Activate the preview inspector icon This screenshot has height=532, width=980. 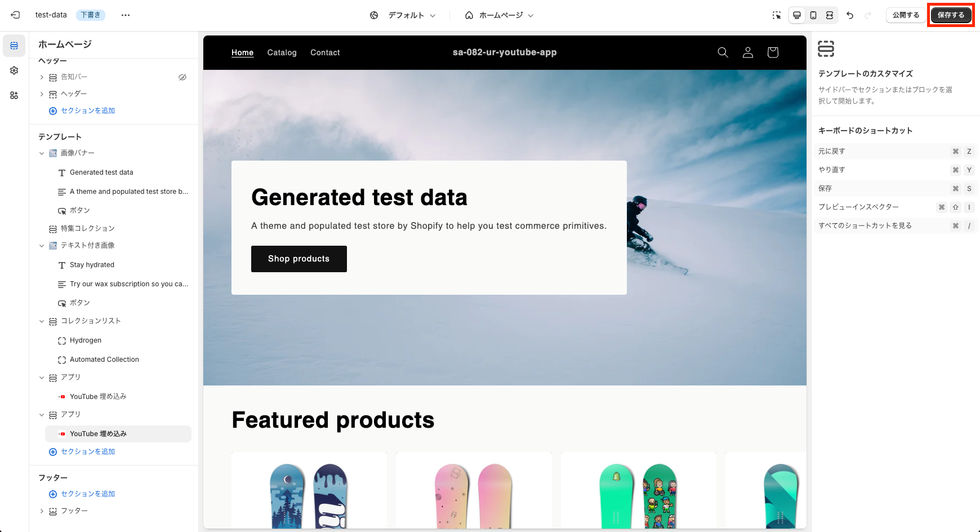click(x=777, y=15)
